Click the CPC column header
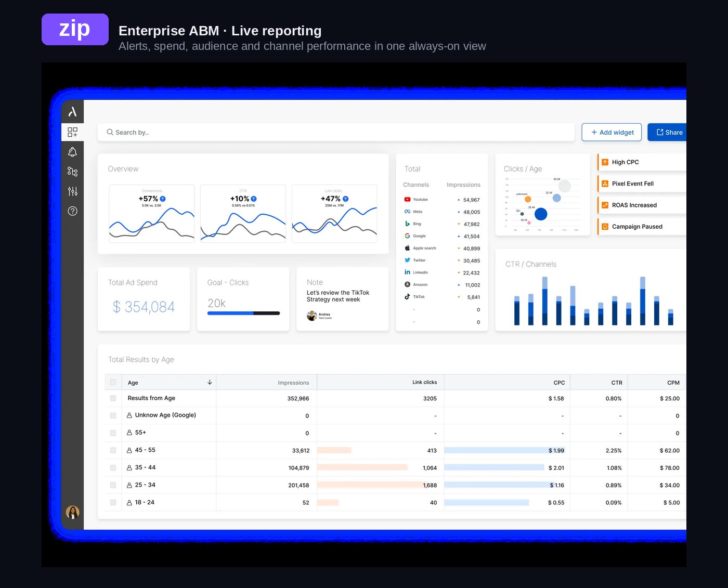Screen dimensions: 728x588 [559, 383]
